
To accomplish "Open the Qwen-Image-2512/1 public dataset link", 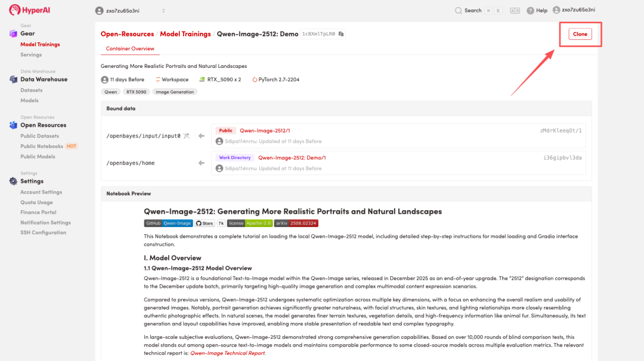I will 265,130.
